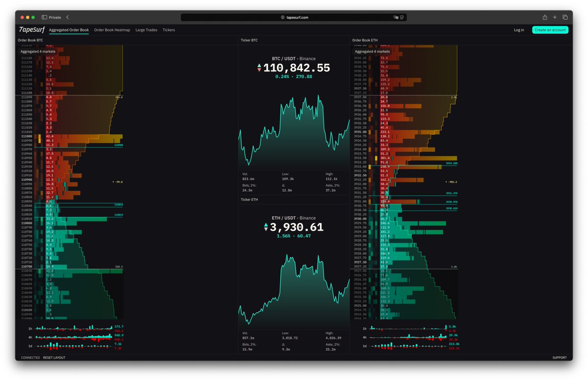Click the 1h volume bar row in BTC book
This screenshot has width=588, height=381.
click(73, 329)
